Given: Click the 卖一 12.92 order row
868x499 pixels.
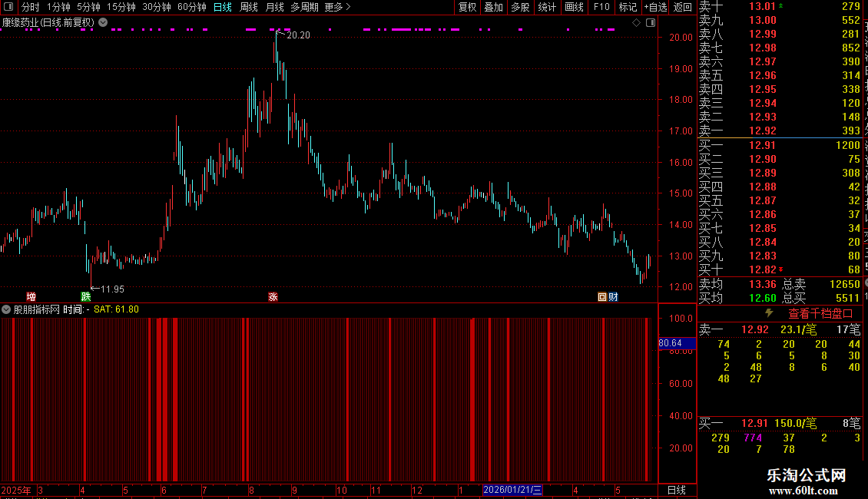Looking at the screenshot, I should point(780,329).
